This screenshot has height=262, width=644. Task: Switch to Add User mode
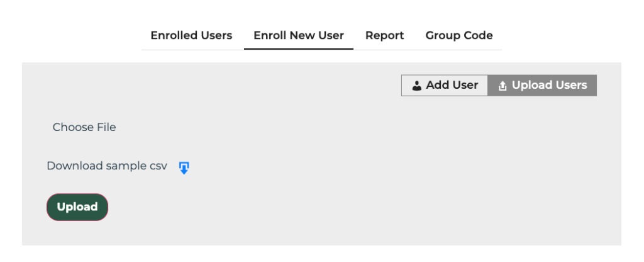[x=445, y=85]
